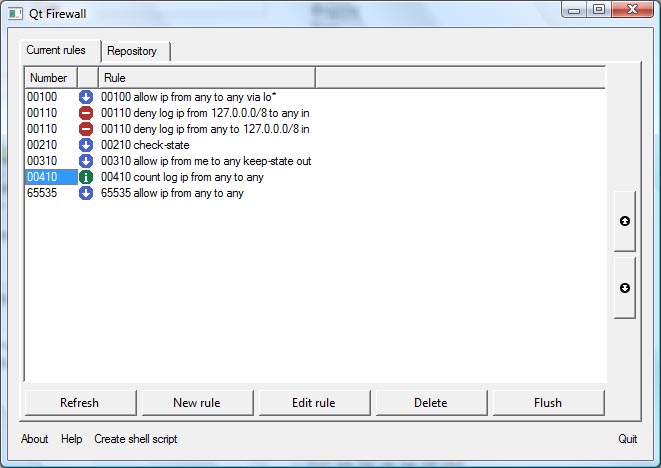661x468 pixels.
Task: Sort by the Number column header
Action: [51, 78]
